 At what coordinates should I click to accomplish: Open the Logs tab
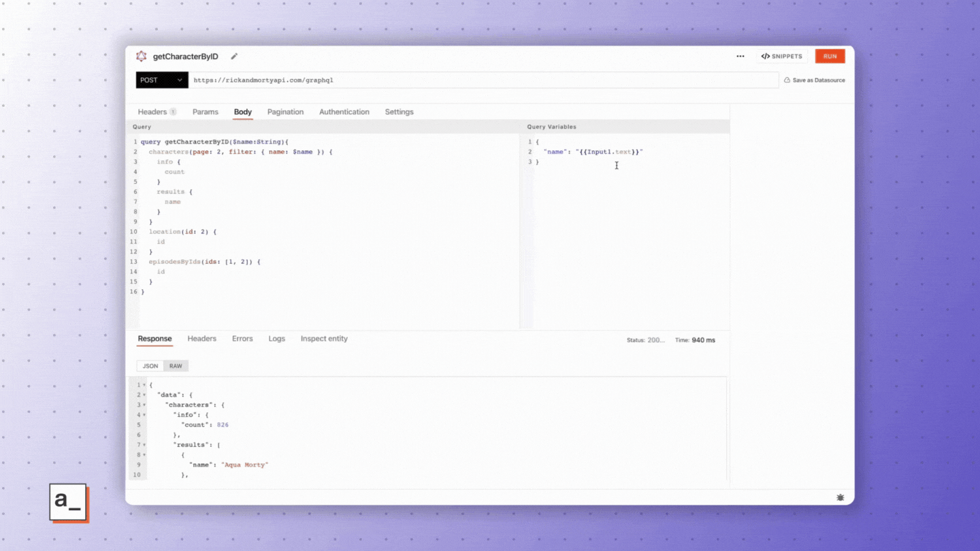pyautogui.click(x=277, y=339)
